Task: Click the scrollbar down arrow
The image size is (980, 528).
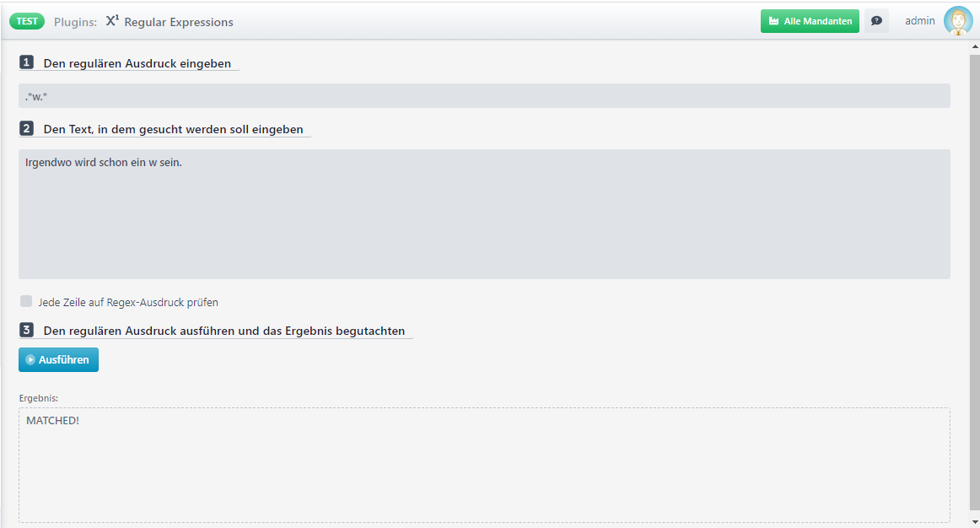Action: (x=975, y=522)
